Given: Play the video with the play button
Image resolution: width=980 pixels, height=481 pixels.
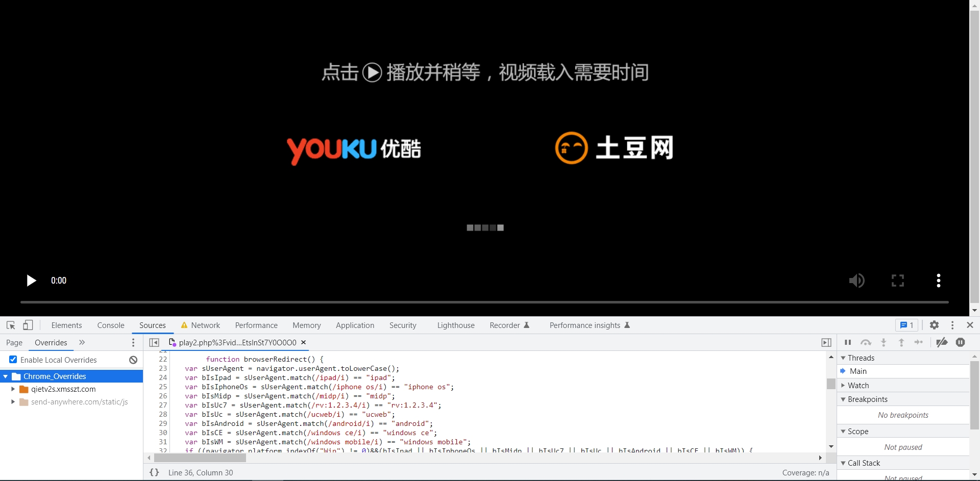Looking at the screenshot, I should [32, 281].
